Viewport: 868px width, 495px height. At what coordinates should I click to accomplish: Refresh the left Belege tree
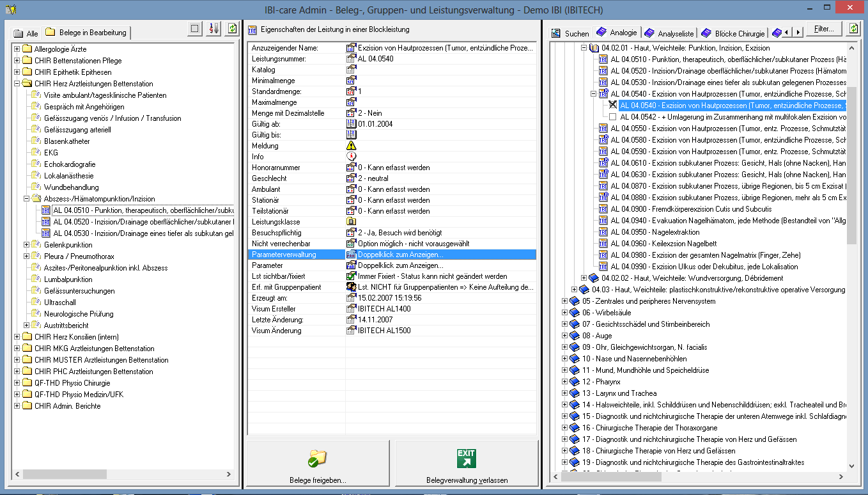(231, 29)
